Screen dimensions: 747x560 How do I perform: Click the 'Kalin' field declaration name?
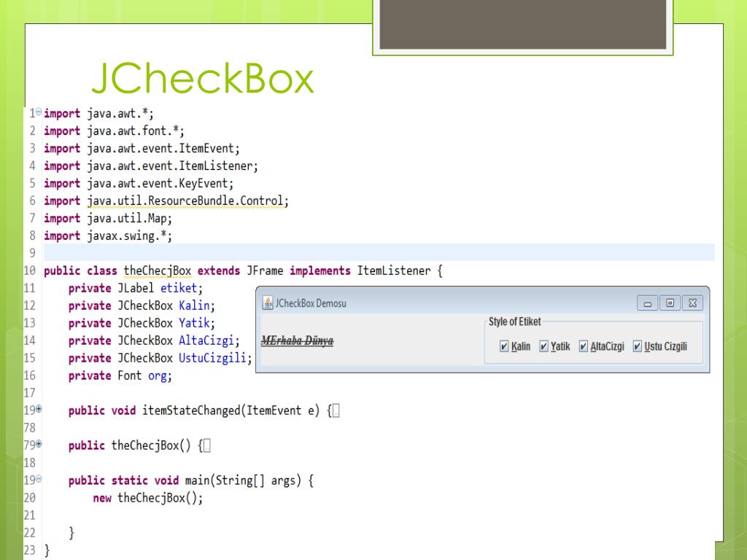(194, 306)
